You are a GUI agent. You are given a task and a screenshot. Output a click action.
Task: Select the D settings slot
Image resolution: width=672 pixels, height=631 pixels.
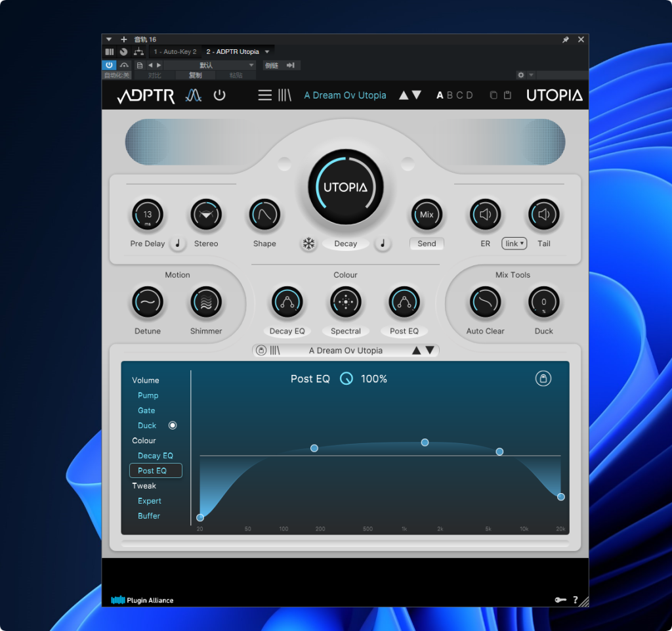(x=469, y=95)
